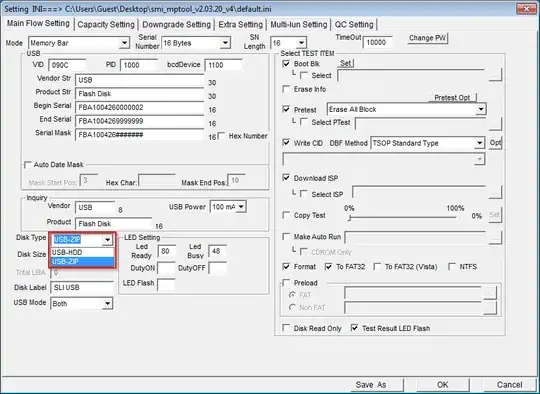Select the Main Flow Setting tab
Viewport: 540px width, 394px height.
[38, 23]
